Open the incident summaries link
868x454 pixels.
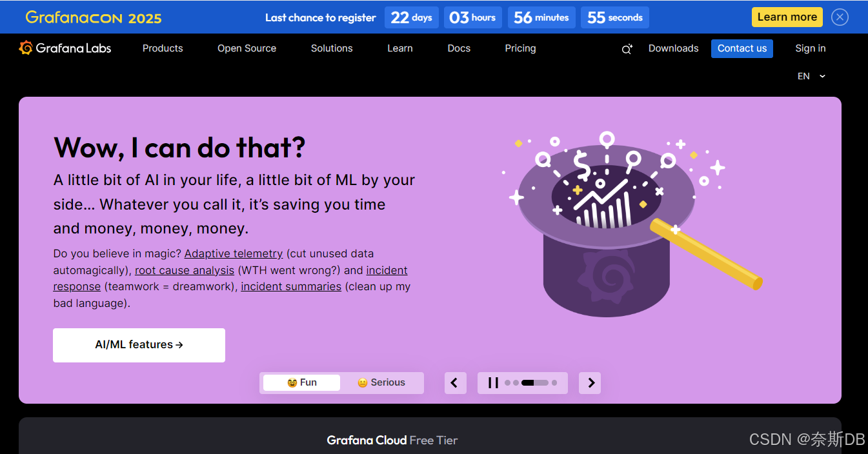tap(291, 286)
